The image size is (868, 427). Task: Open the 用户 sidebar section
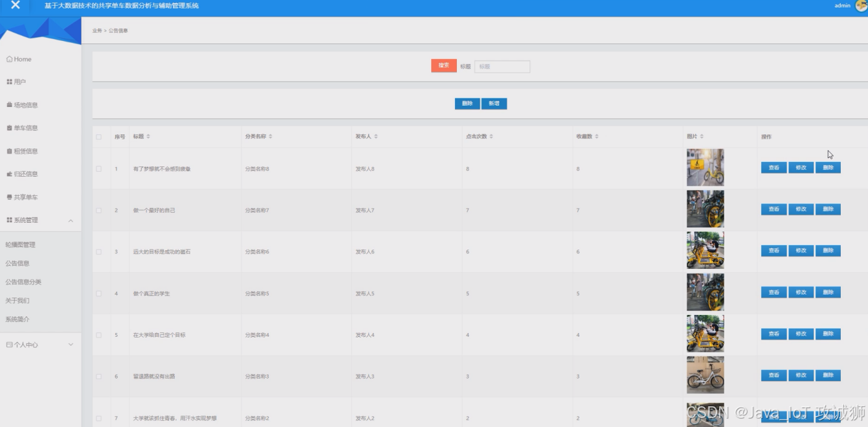click(19, 82)
